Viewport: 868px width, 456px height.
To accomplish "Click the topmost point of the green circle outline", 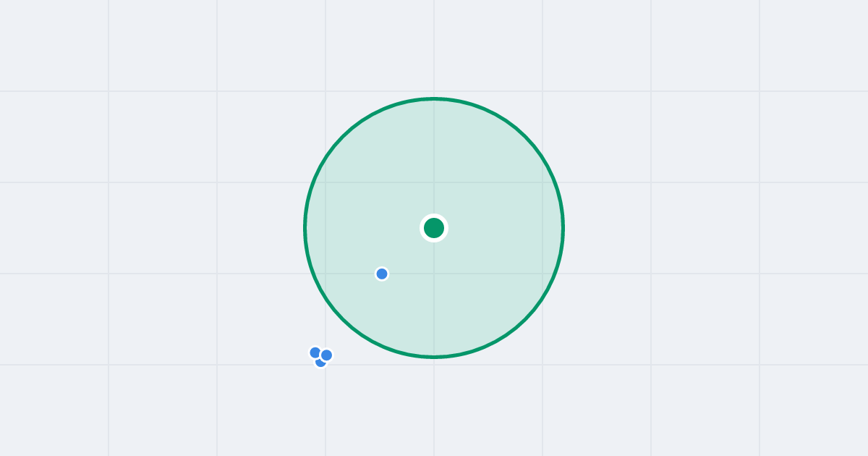I will (x=434, y=98).
